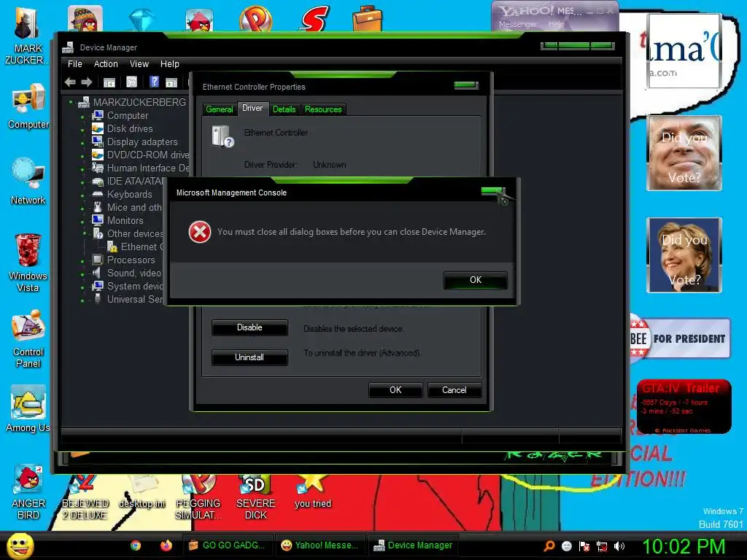Viewport: 747px width, 560px height.
Task: Switch to the Resources tab
Action: click(323, 109)
